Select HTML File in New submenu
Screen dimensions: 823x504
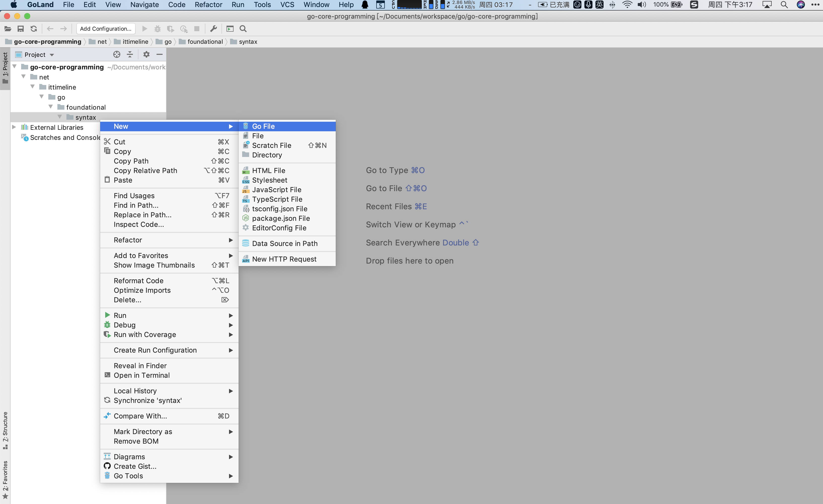[287, 171]
